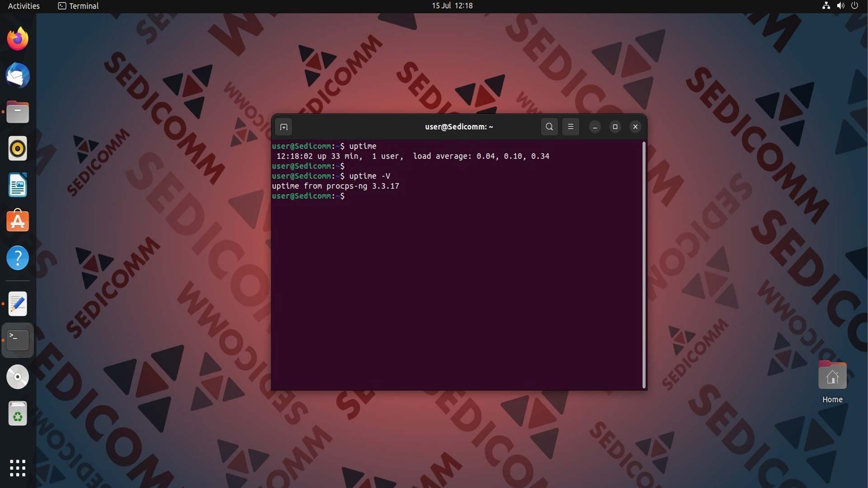
Task: Open LibreOffice Writer from the dock
Action: pyautogui.click(x=18, y=185)
